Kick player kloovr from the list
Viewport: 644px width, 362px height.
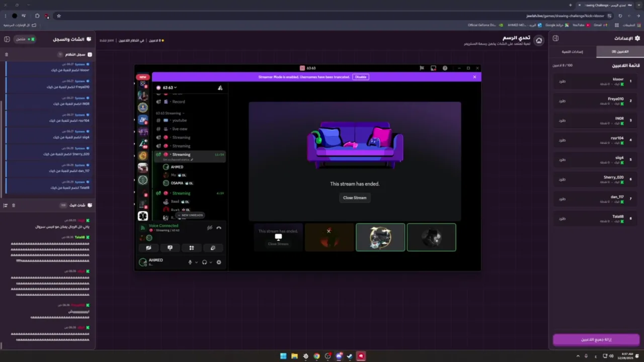point(562,81)
